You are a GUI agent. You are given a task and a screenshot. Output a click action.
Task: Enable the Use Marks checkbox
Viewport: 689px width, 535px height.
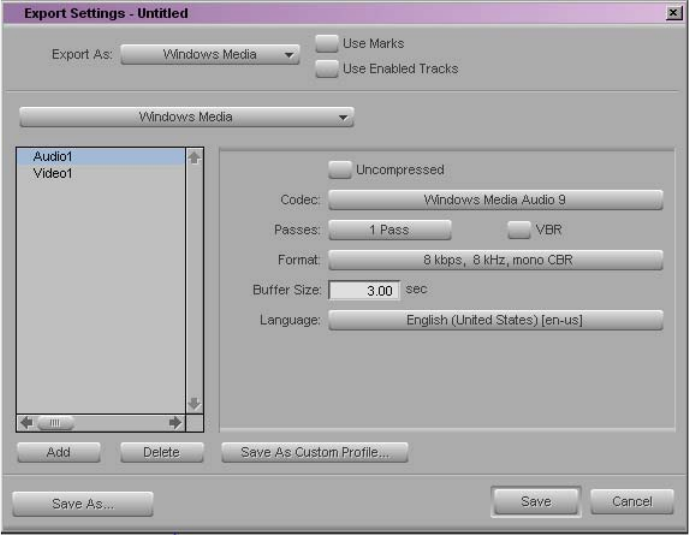click(x=326, y=43)
